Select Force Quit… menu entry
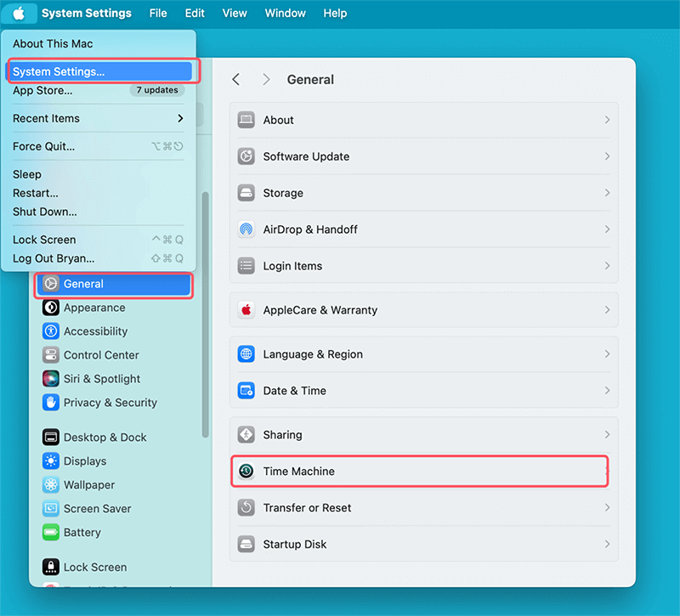Screen dimensions: 680x616 click(43, 146)
